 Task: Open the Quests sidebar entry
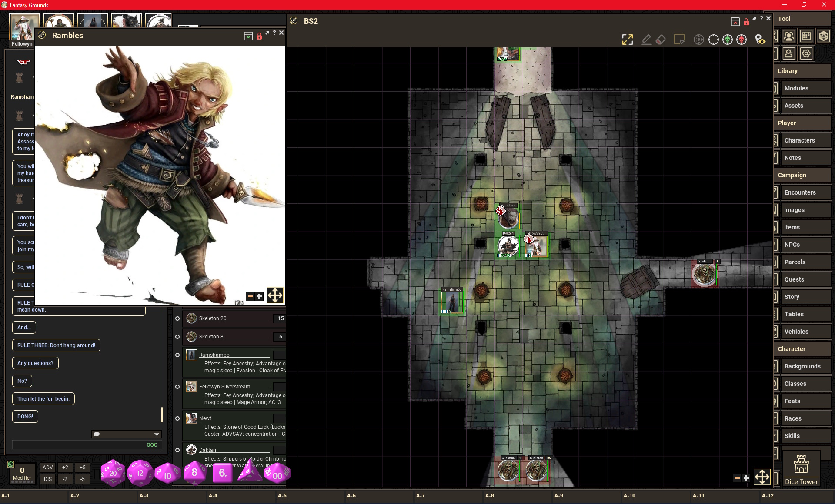click(x=805, y=279)
